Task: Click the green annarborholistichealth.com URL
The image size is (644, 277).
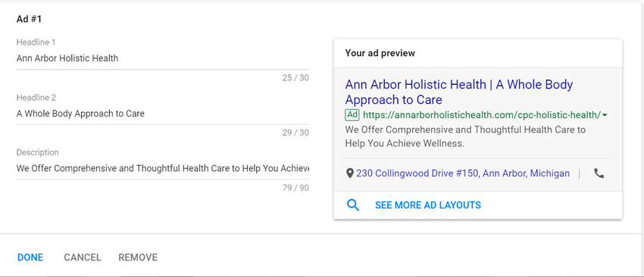Action: (x=482, y=115)
